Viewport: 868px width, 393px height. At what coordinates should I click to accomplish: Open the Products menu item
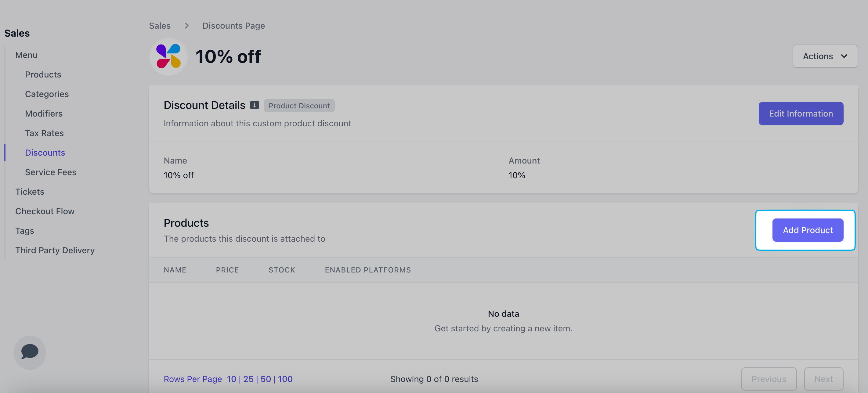pyautogui.click(x=43, y=74)
